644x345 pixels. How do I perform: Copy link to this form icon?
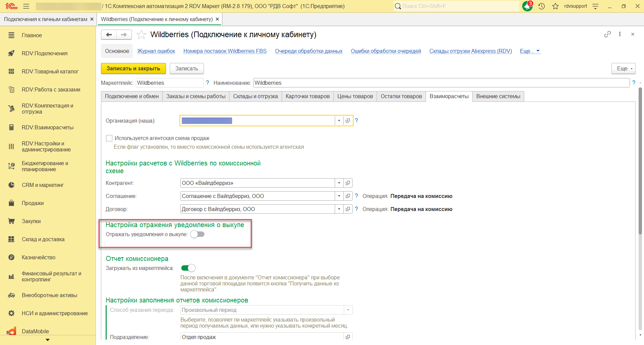(x=607, y=34)
